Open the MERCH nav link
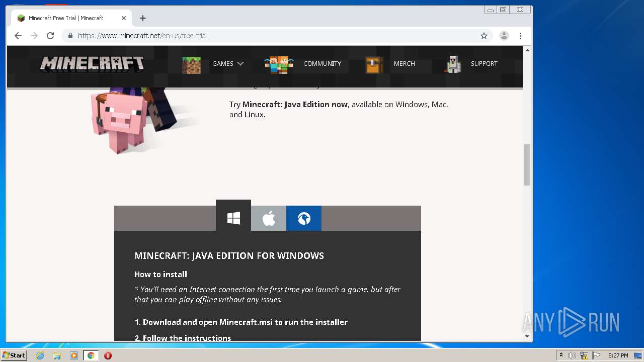This screenshot has width=644, height=362. pyautogui.click(x=405, y=64)
